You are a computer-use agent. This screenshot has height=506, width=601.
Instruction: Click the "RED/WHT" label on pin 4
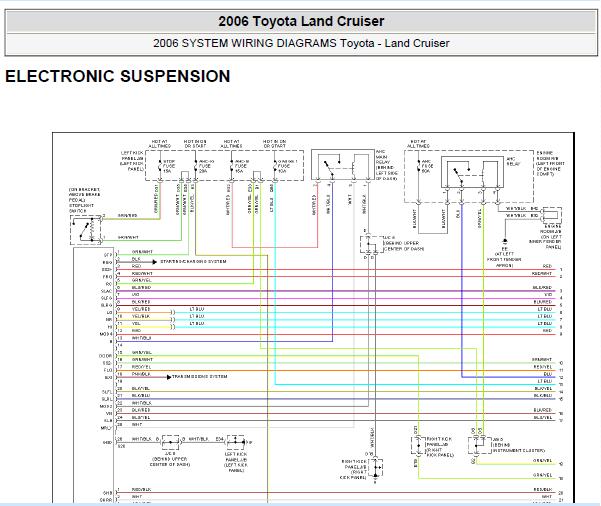click(x=142, y=273)
